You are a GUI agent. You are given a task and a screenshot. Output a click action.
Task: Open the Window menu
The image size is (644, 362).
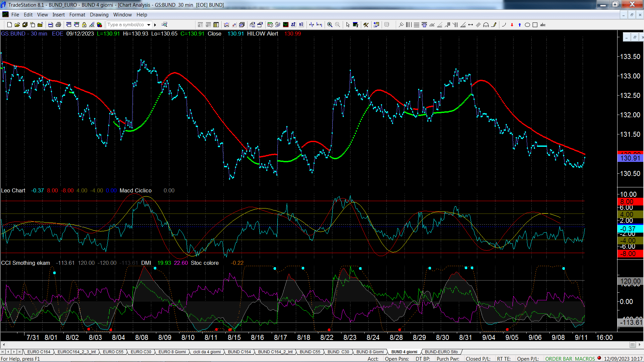click(x=122, y=15)
